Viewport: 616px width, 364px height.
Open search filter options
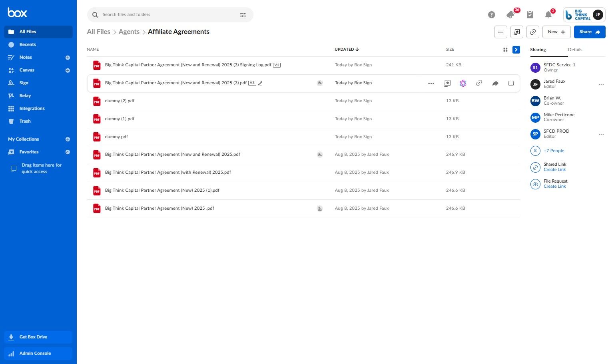243,15
